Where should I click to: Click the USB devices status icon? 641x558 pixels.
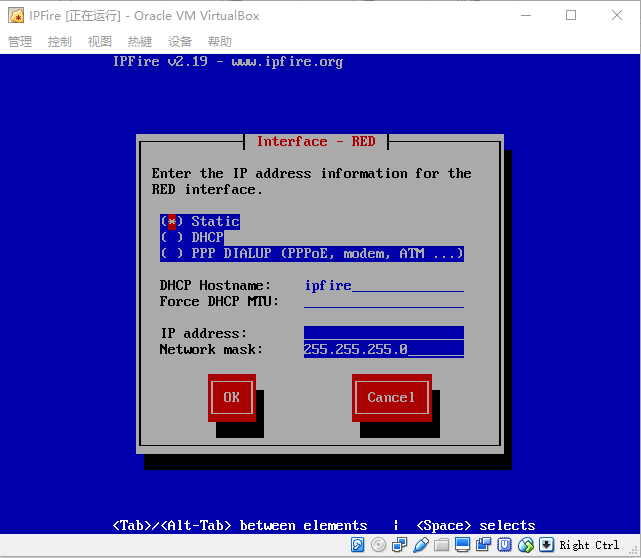pos(421,545)
